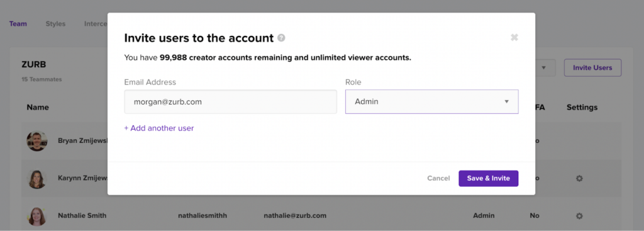This screenshot has height=231, width=644.
Task: Focus the Email Address input field
Action: click(x=230, y=101)
